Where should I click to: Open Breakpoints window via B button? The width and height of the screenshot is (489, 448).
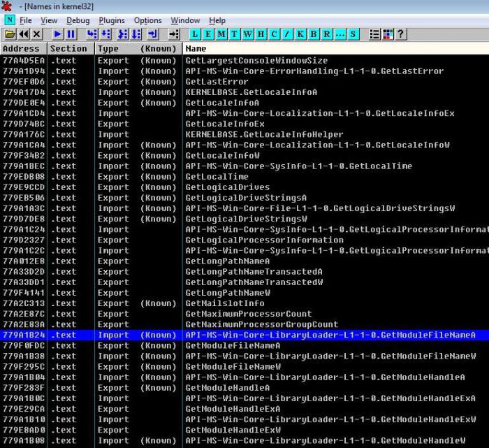coord(314,34)
